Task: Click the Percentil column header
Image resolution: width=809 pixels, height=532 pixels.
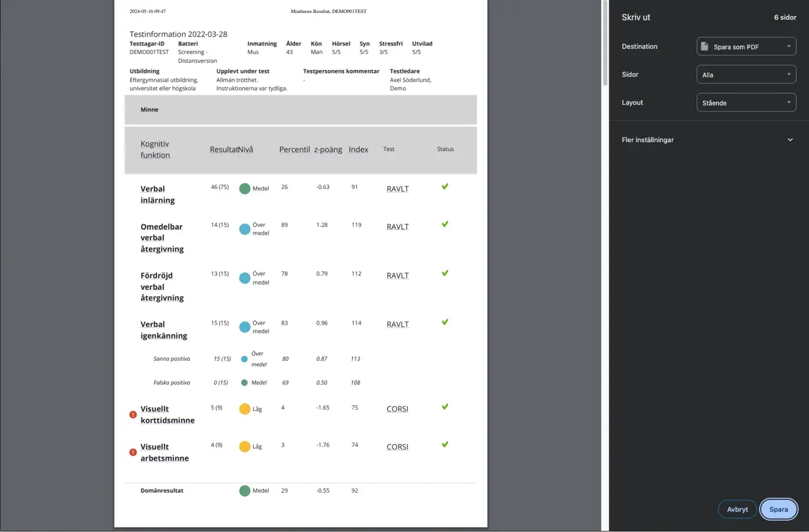Action: point(294,149)
